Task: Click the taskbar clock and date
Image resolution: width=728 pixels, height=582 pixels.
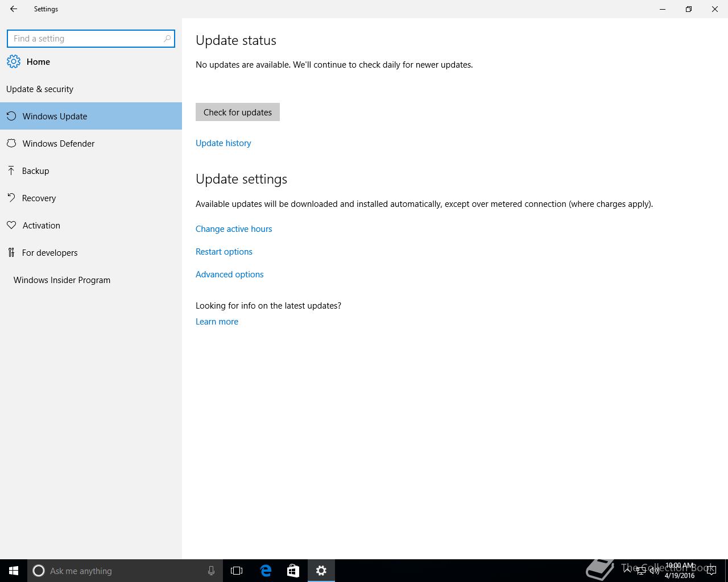Action: [680, 571]
